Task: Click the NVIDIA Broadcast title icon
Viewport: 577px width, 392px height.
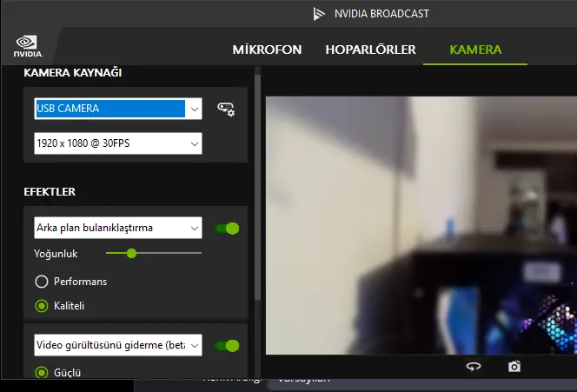Action: [x=319, y=14]
